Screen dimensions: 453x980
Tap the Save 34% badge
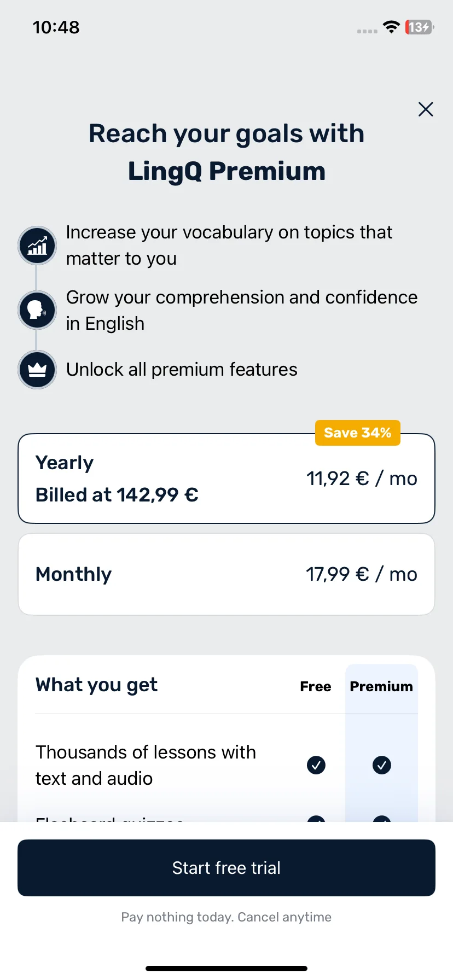[358, 433]
